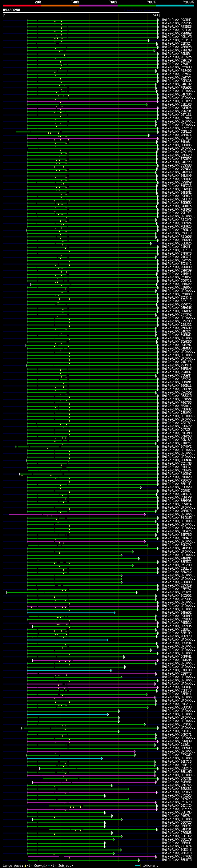197x868 pixels.
Task: Open the UniRef100_B4HCW1 entry
Action: (177, 830)
